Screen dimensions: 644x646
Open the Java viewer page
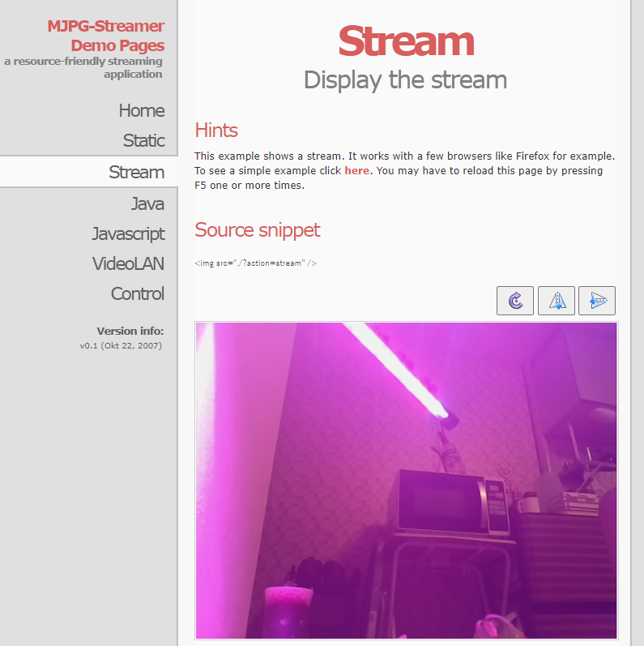click(x=147, y=204)
